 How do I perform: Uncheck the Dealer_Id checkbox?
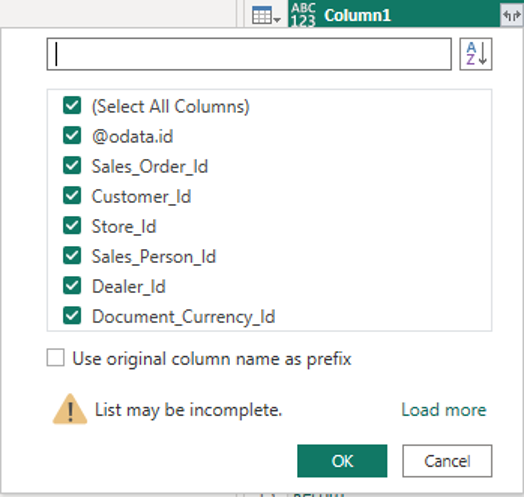72,286
